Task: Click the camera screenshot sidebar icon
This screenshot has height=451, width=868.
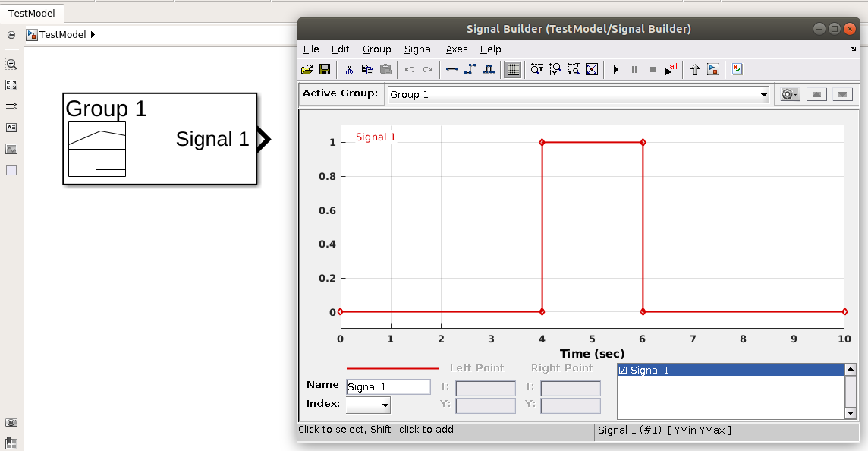Action: coord(11,422)
